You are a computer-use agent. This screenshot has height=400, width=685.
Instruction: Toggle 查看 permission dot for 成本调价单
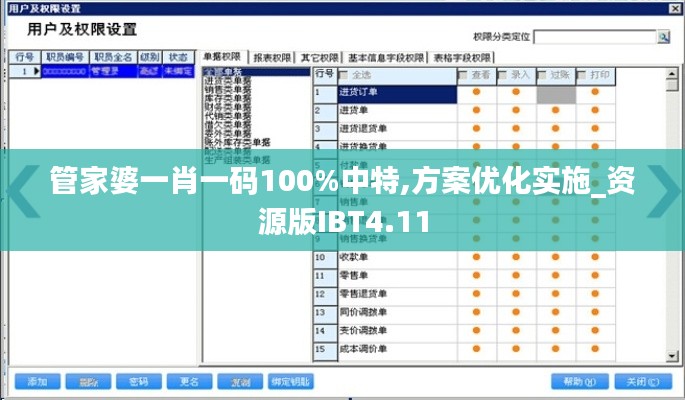(x=476, y=349)
